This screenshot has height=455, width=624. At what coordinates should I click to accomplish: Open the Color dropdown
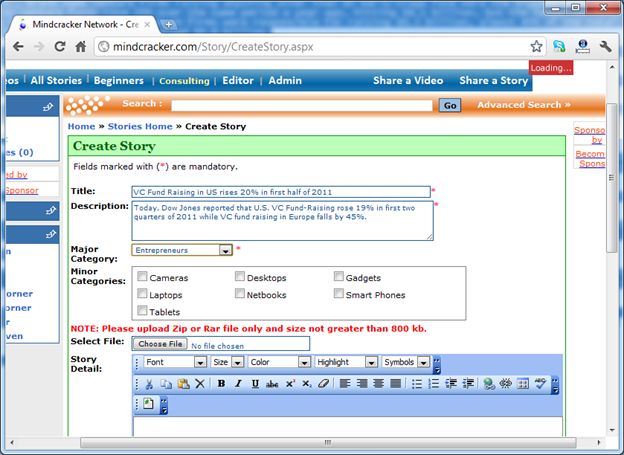tap(279, 362)
